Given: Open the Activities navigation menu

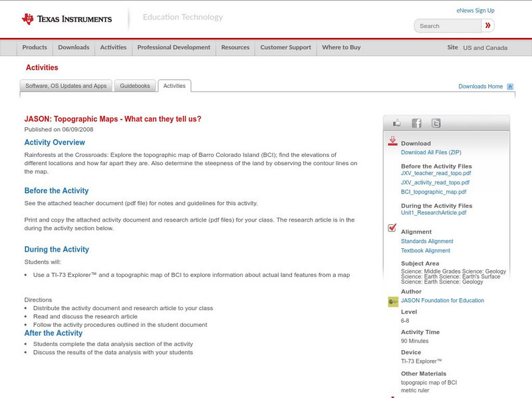Looking at the screenshot, I should [113, 47].
